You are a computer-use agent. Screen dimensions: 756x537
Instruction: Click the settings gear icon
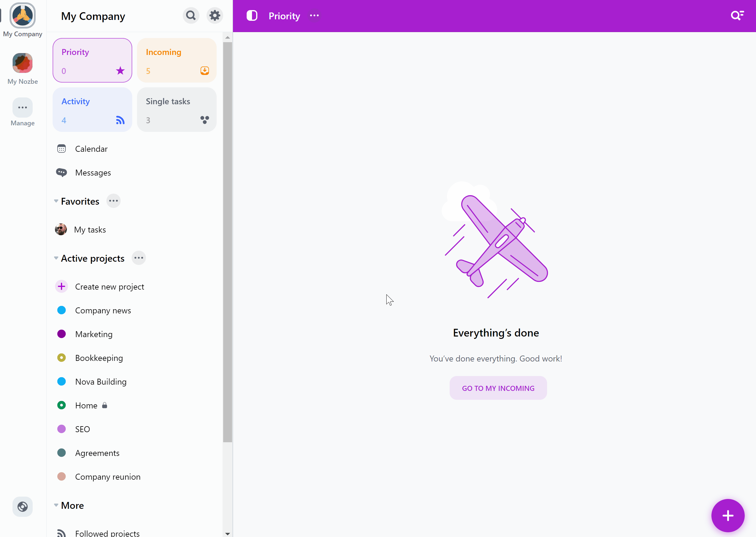(215, 16)
